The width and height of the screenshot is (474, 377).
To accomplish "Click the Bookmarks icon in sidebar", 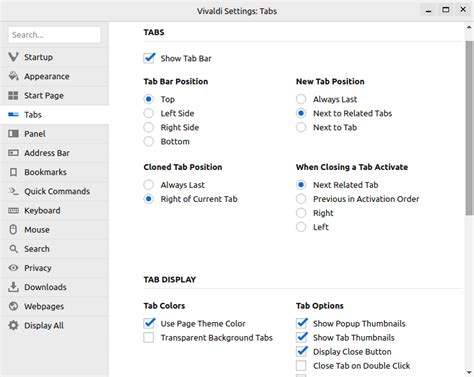I will (x=13, y=172).
